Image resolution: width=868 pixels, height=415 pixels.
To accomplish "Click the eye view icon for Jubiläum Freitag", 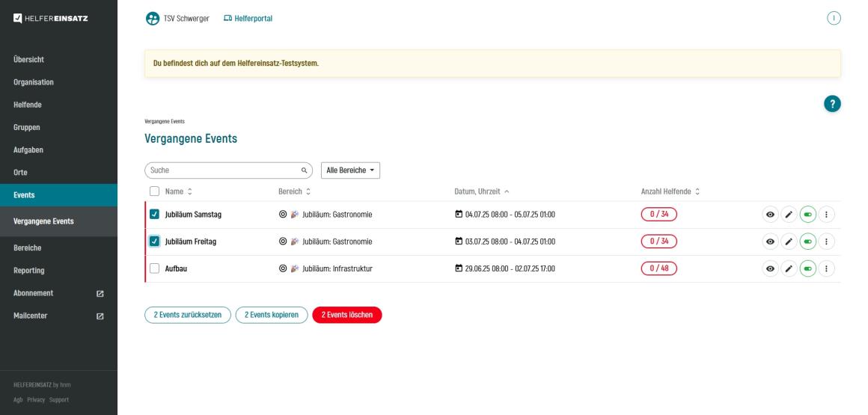I will pos(769,242).
